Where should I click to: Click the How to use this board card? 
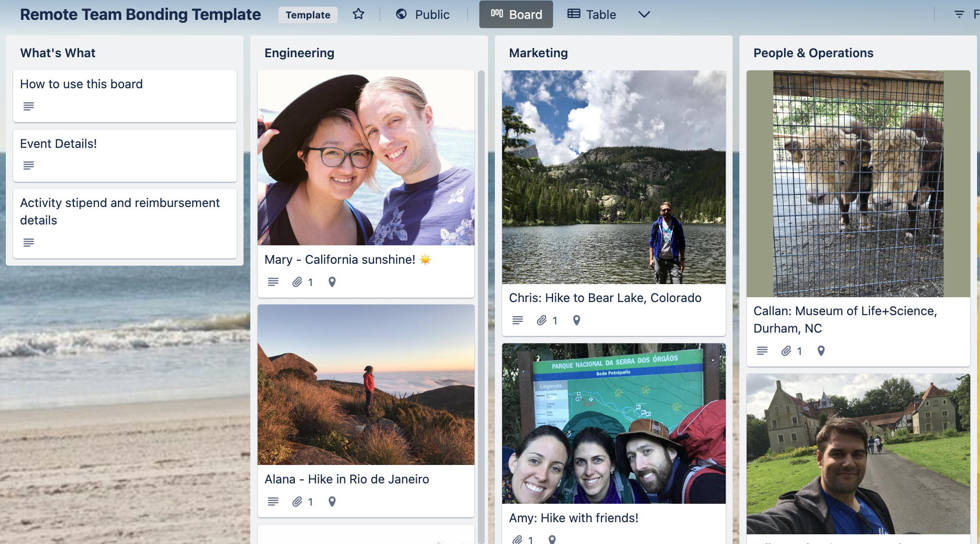coord(129,94)
